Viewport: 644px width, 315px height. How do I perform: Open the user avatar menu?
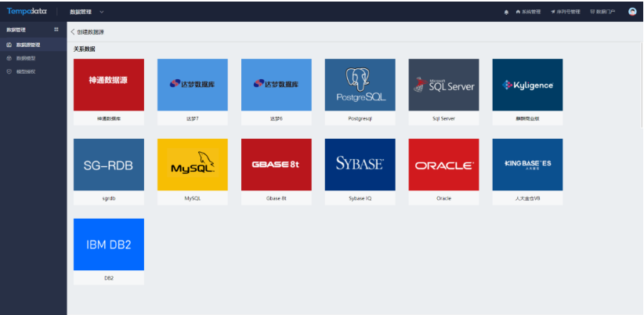[632, 12]
